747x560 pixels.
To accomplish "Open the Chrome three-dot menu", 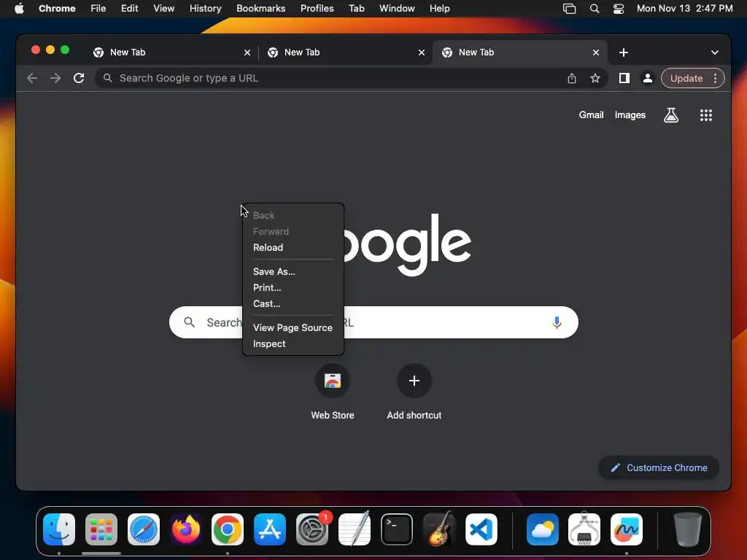I will pos(715,78).
